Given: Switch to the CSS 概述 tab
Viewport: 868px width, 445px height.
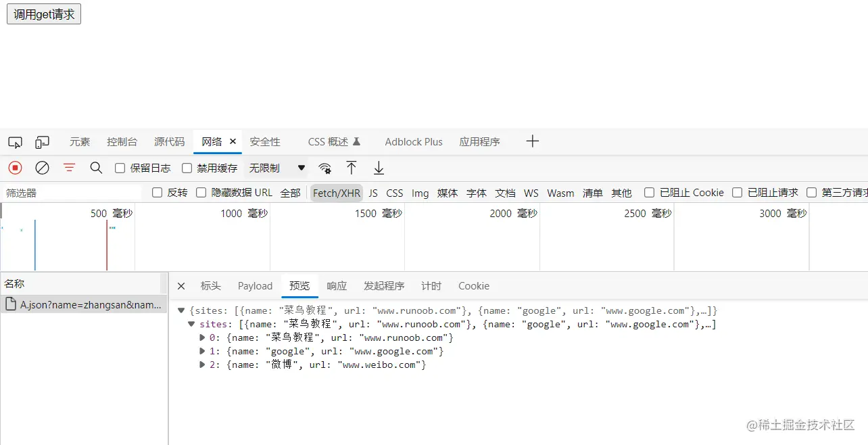Looking at the screenshot, I should click(x=334, y=141).
